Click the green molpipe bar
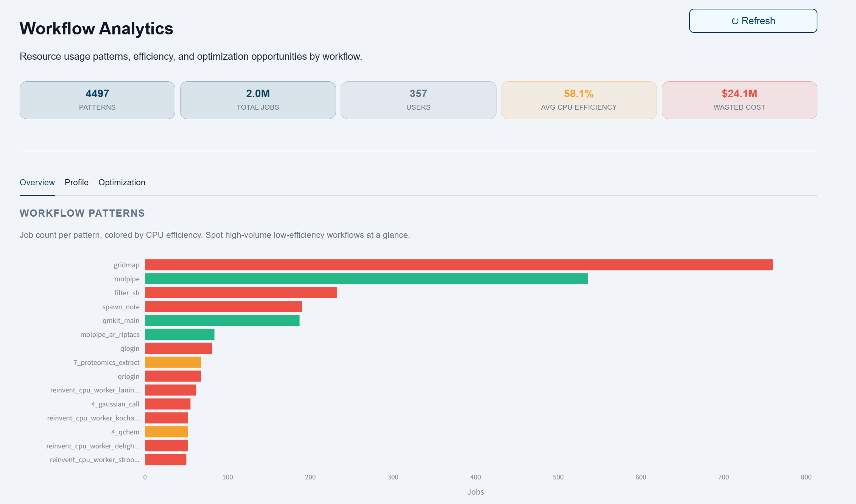This screenshot has width=856, height=504. [366, 279]
